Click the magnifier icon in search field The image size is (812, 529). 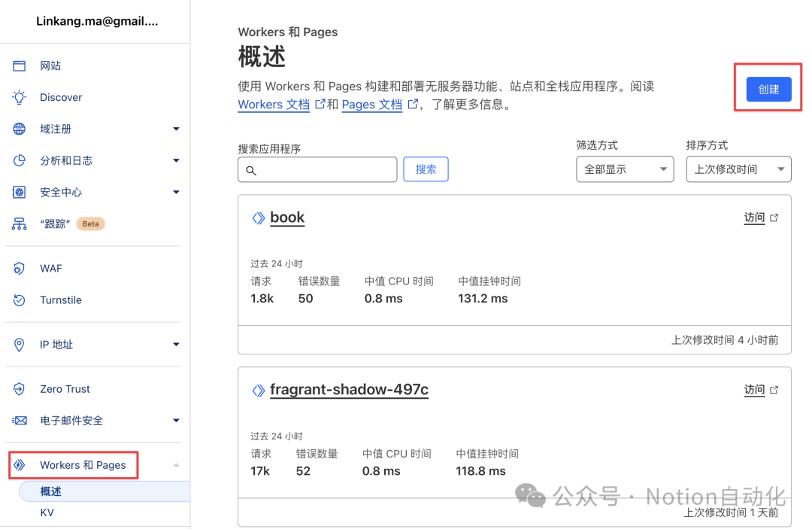pyautogui.click(x=251, y=171)
